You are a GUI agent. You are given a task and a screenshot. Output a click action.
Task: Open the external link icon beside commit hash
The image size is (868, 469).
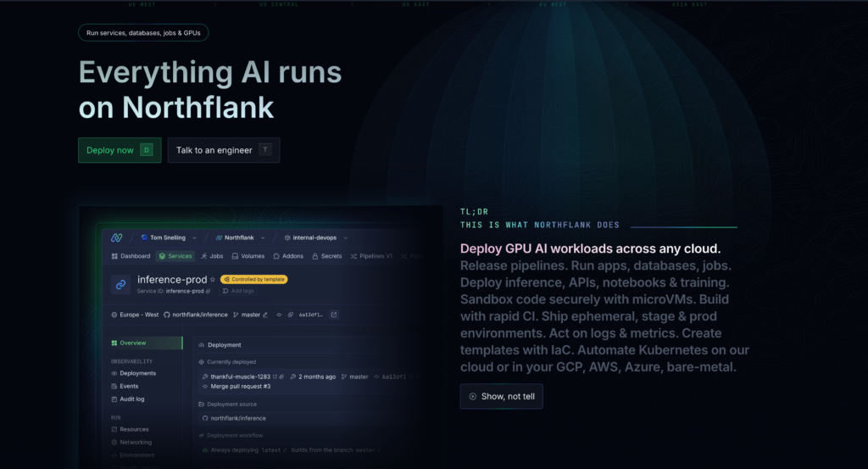pyautogui.click(x=334, y=315)
